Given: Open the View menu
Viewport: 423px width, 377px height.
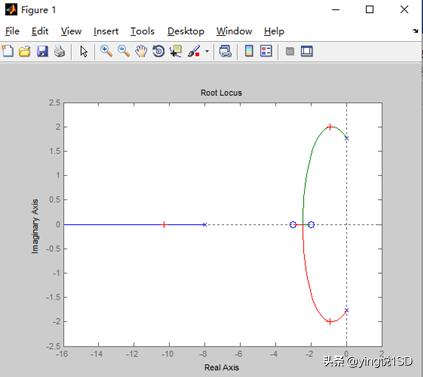Looking at the screenshot, I should [71, 31].
